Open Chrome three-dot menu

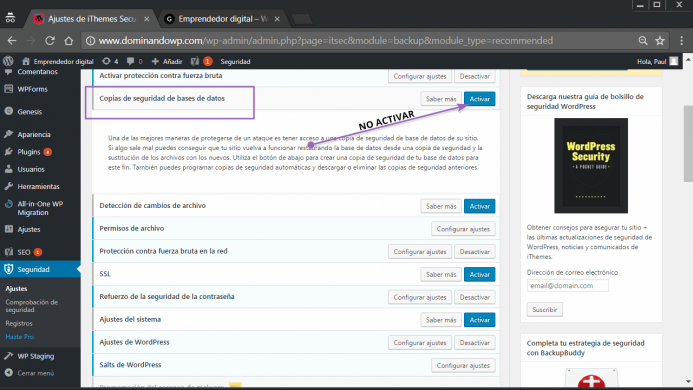pos(682,41)
